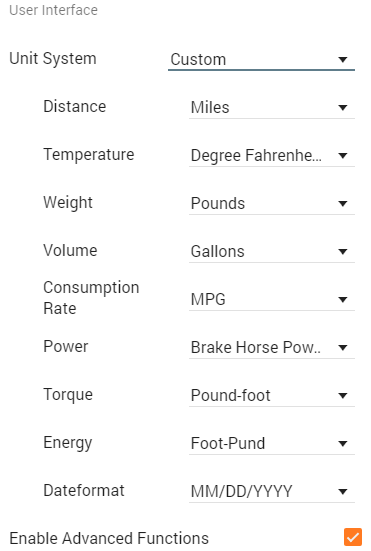Screen dimensions: 371x551
Task: Click the arrow icon beside Gallons
Action: point(343,252)
